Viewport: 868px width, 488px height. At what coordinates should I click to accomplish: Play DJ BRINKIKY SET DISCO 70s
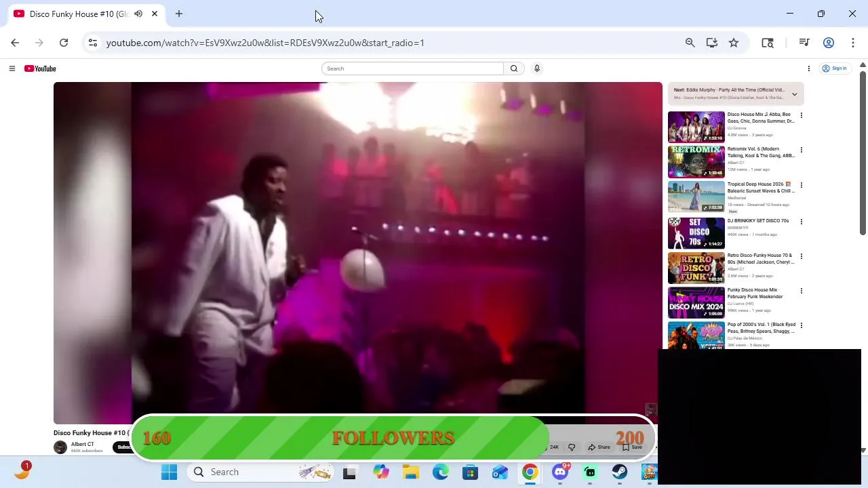coord(696,233)
